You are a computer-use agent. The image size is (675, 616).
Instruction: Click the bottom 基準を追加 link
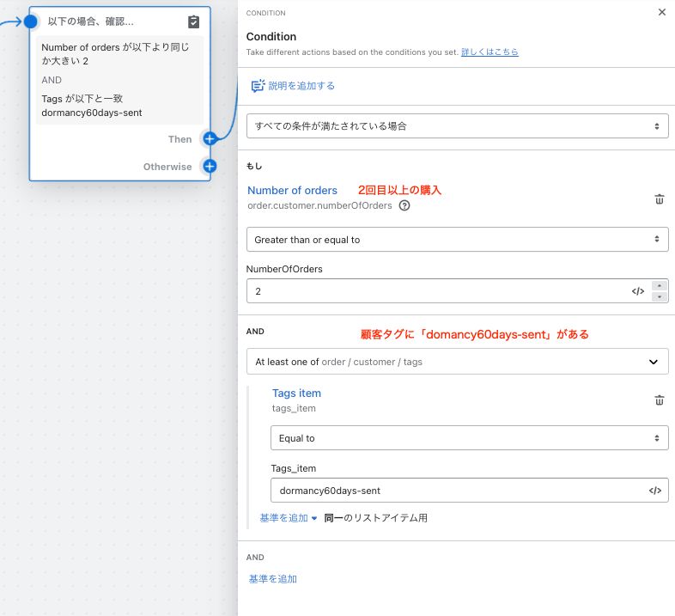(x=273, y=579)
